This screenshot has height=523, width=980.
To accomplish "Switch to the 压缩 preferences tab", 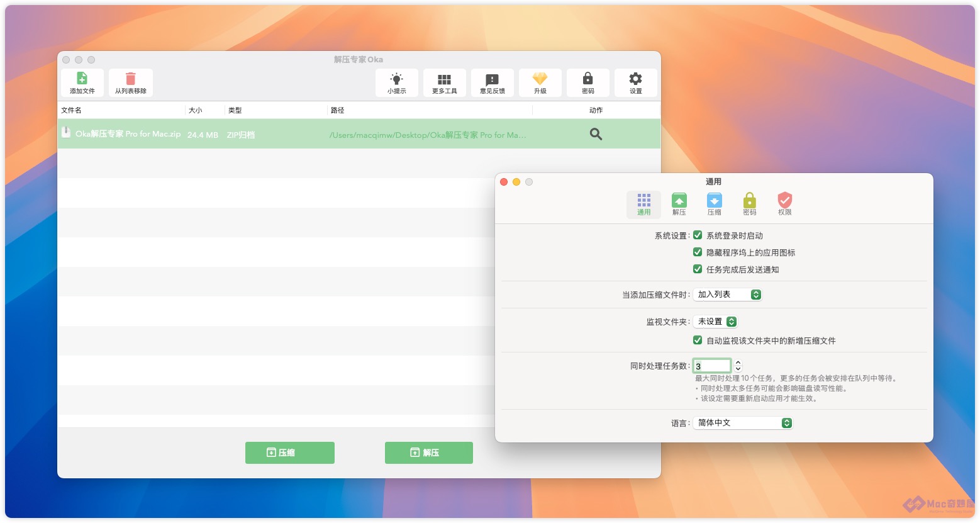I will (x=714, y=205).
